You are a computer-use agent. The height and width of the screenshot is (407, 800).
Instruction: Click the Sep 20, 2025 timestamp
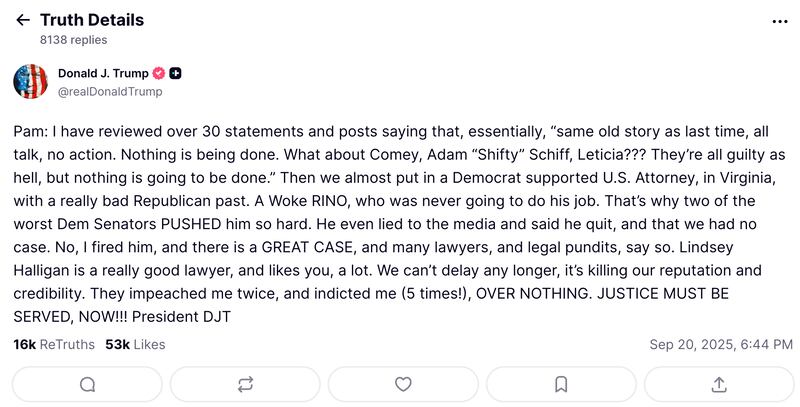pyautogui.click(x=721, y=344)
